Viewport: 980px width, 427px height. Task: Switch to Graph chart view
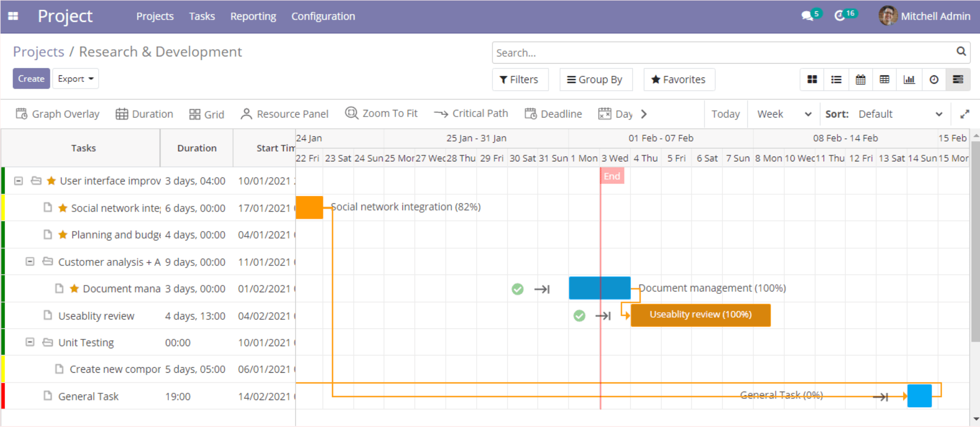pos(909,80)
